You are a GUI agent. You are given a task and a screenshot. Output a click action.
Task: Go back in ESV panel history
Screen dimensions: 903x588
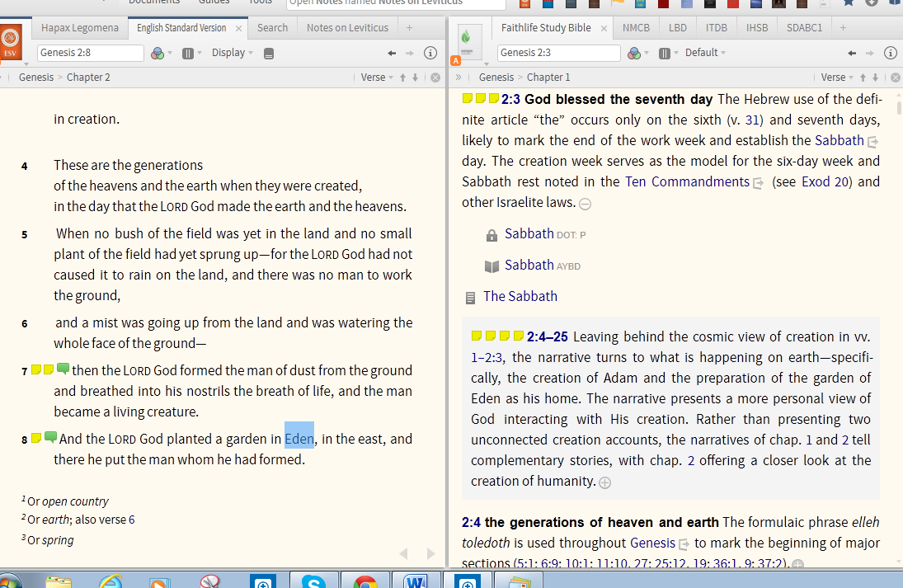click(392, 53)
